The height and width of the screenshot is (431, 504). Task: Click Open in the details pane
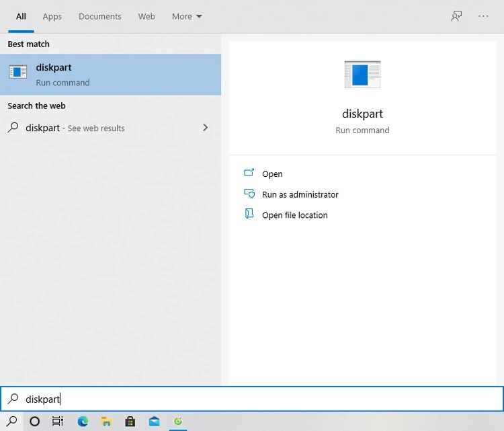272,174
